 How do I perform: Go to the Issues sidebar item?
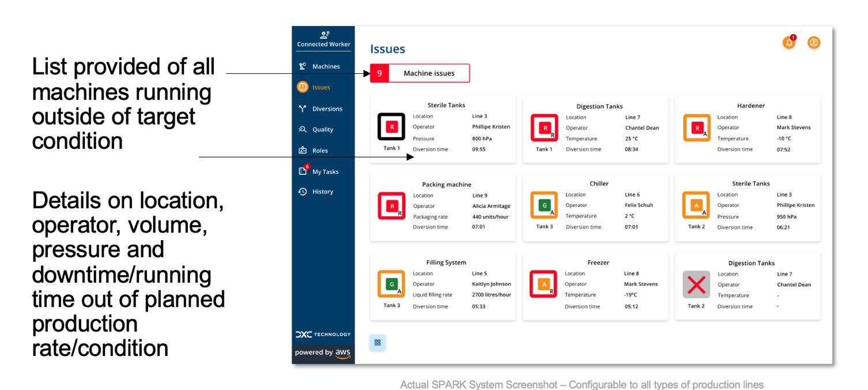(321, 88)
